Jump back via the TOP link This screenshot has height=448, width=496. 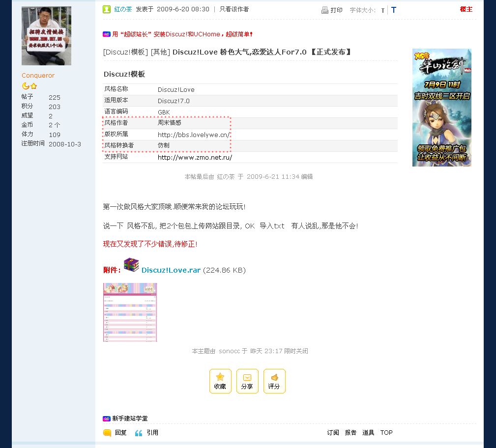386,433
